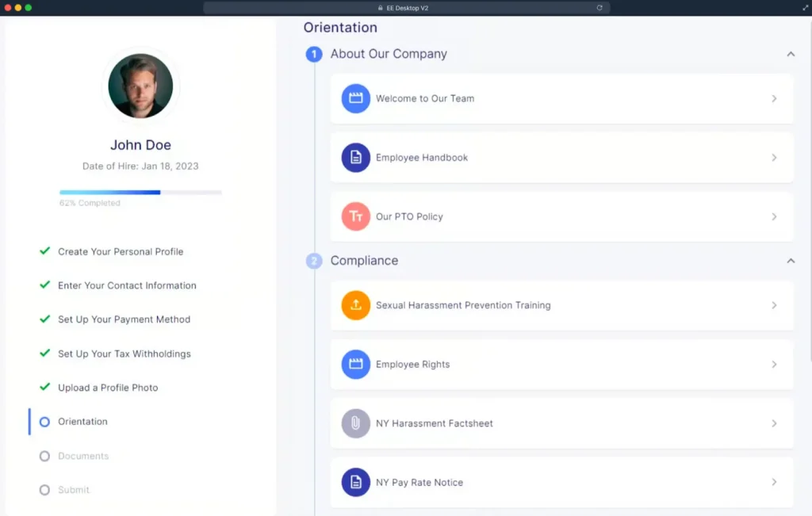
Task: Click the step 1 badge for About Our Company
Action: pos(314,54)
